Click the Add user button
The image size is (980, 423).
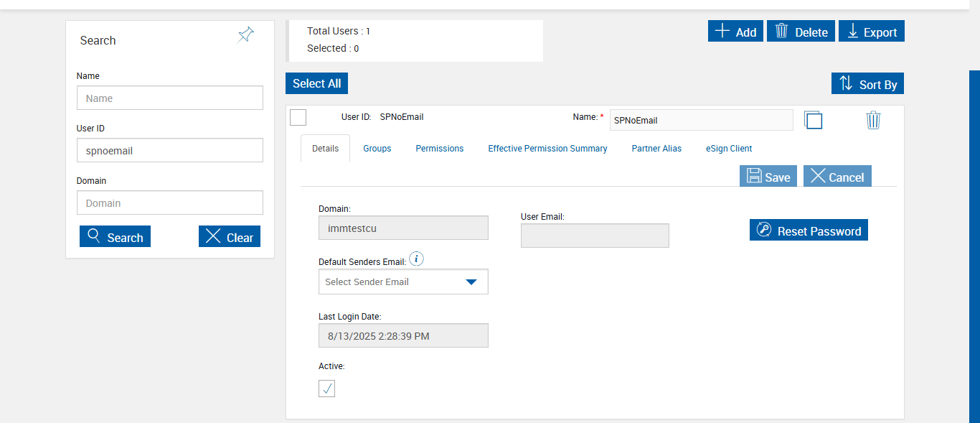(735, 32)
